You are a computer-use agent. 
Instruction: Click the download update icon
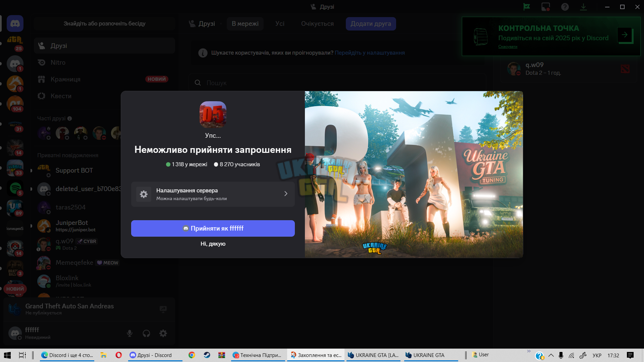click(584, 7)
